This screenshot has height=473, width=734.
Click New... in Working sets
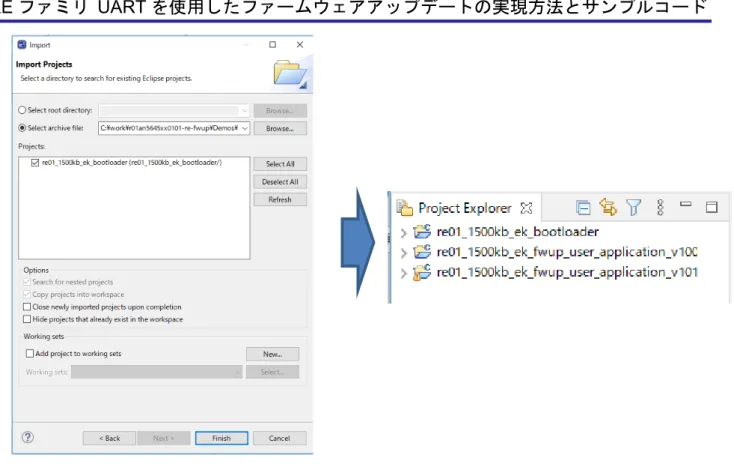click(x=272, y=354)
